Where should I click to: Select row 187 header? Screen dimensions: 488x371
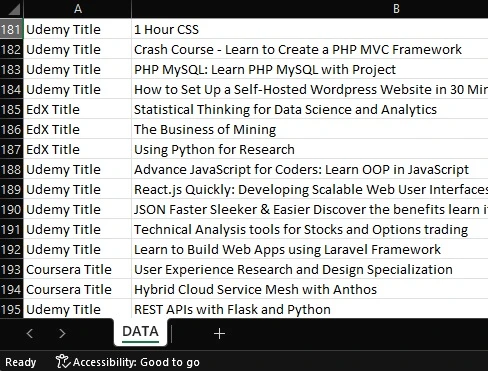pos(11,149)
